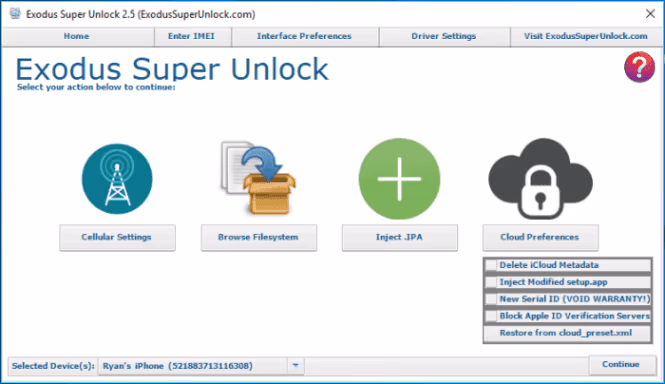
Task: Click the cellular tower icon
Action: pyautogui.click(x=117, y=179)
